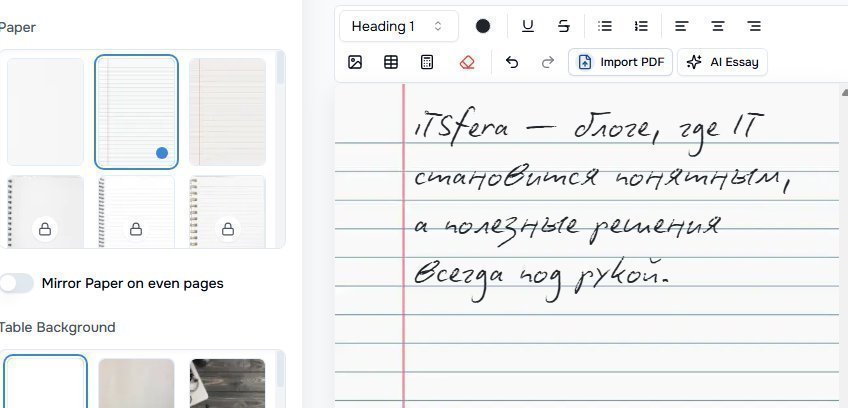Open the calculator tool
The image size is (848, 408).
click(x=427, y=62)
